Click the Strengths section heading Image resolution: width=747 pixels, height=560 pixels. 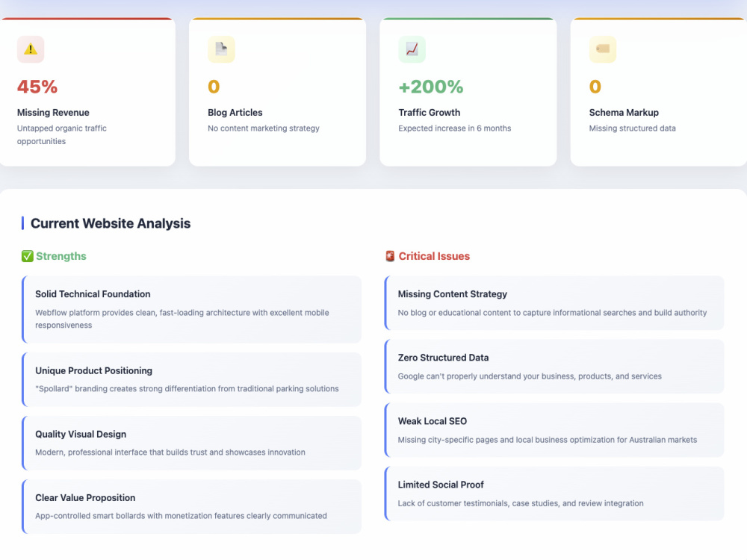(61, 256)
